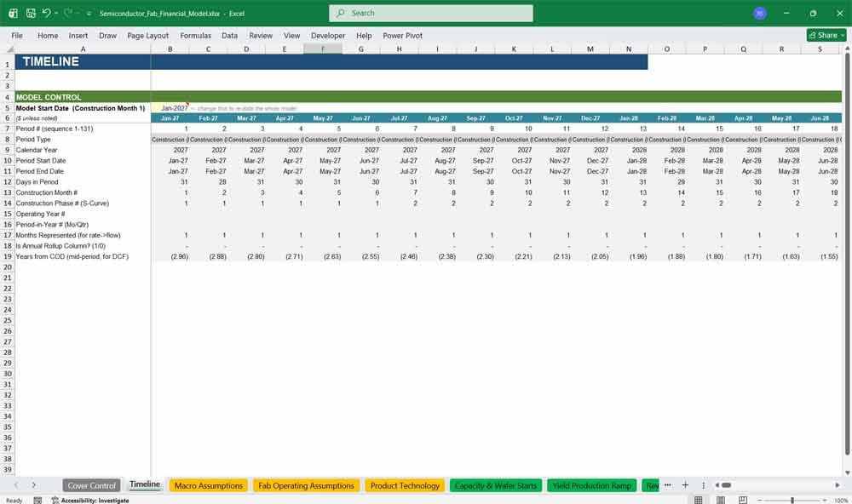Click the vertical scrollbar down arrow
This screenshot has width=852, height=504.
[x=847, y=472]
